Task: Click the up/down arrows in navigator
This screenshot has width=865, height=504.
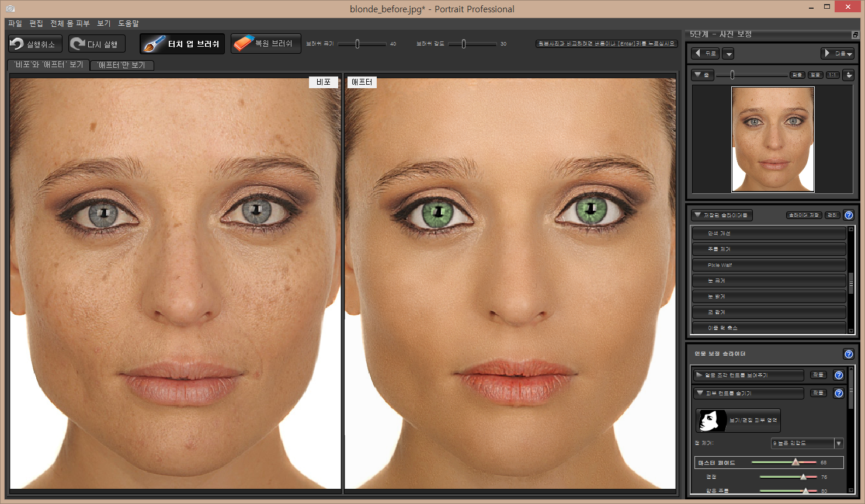Action: click(x=849, y=75)
